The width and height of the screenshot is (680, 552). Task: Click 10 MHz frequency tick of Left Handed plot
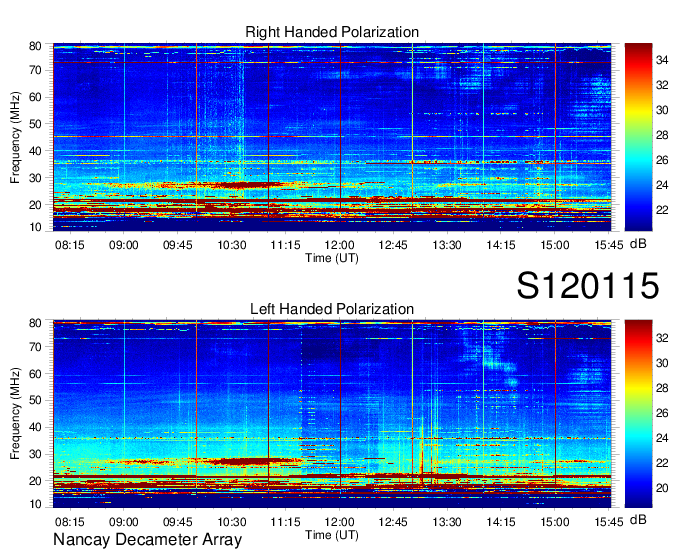tap(35, 504)
